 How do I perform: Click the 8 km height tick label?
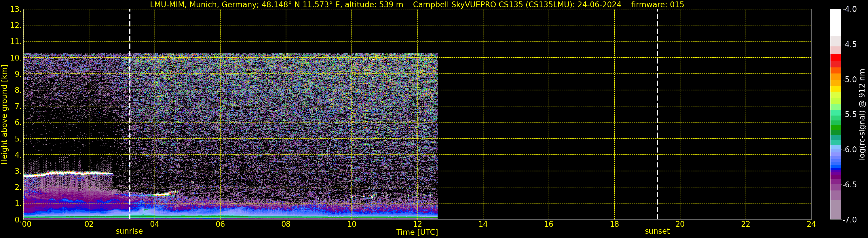[x=18, y=90]
